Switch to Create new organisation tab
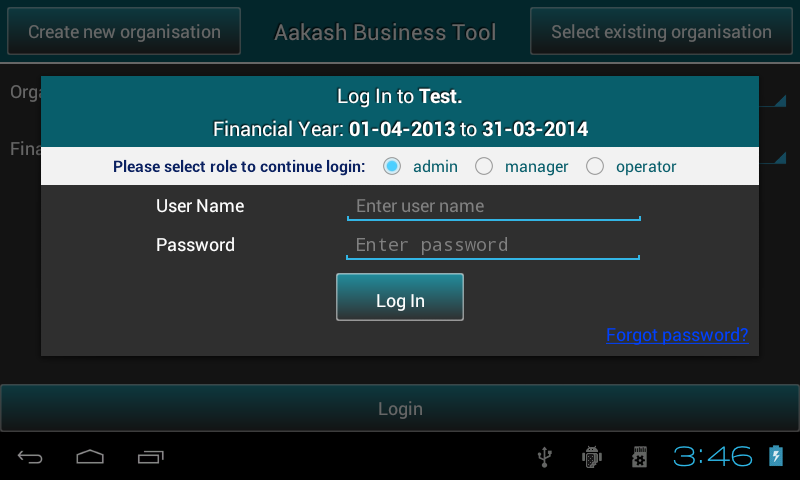The image size is (800, 480). [124, 31]
